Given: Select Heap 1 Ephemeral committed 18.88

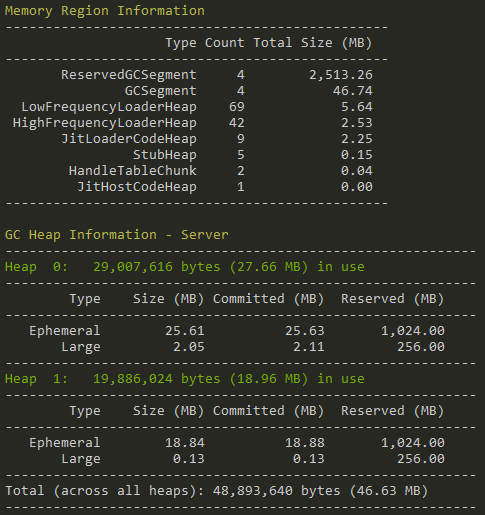Looking at the screenshot, I should click(305, 443).
